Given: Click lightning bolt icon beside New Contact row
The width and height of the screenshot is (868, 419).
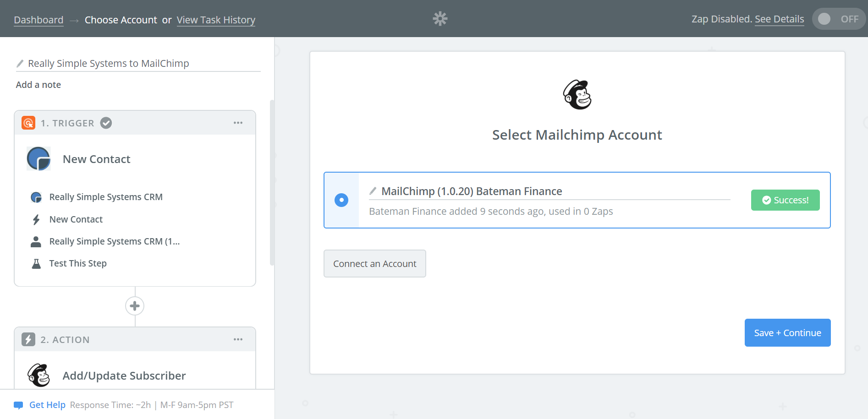Looking at the screenshot, I should [x=36, y=219].
